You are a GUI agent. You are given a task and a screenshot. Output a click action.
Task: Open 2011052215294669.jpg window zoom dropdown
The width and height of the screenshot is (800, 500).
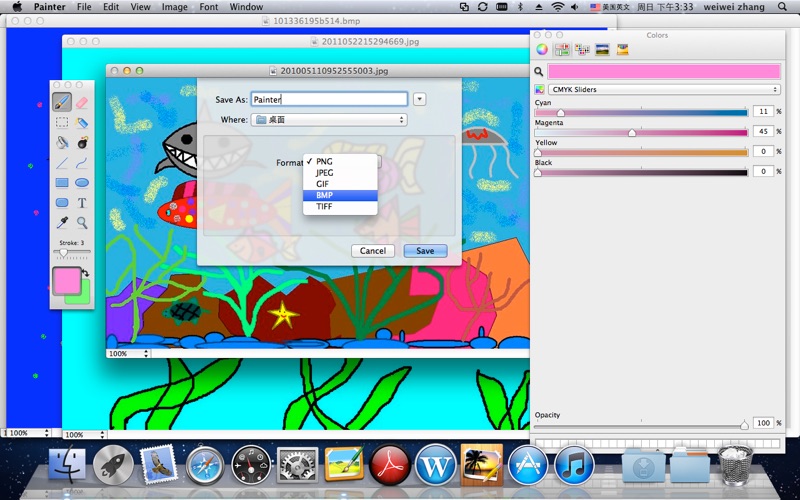pyautogui.click(x=85, y=435)
